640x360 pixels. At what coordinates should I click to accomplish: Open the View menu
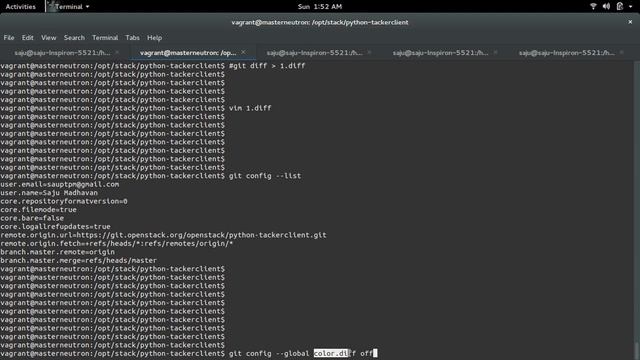[x=49, y=38]
